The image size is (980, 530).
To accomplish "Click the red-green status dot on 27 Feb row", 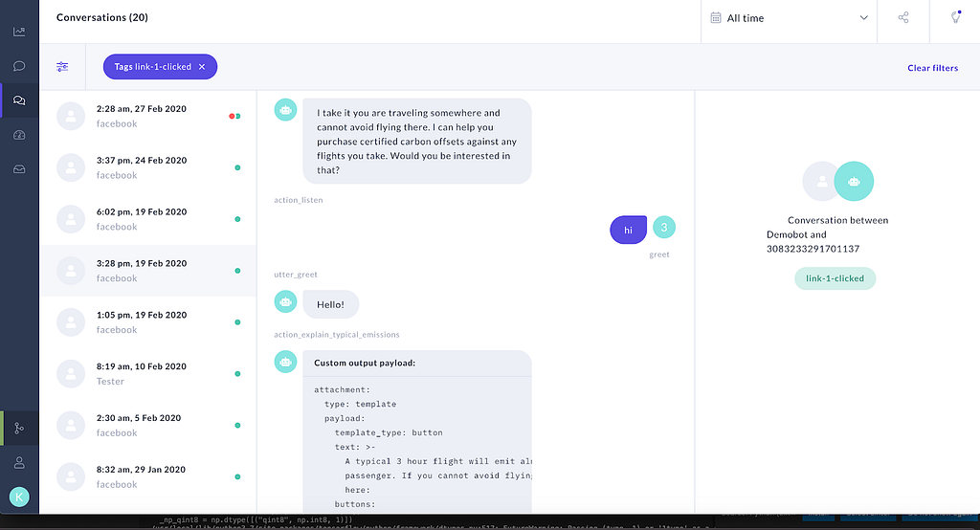I will pos(234,117).
